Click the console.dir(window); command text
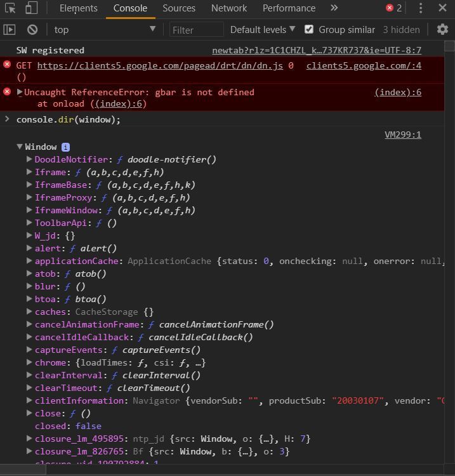 pos(69,119)
